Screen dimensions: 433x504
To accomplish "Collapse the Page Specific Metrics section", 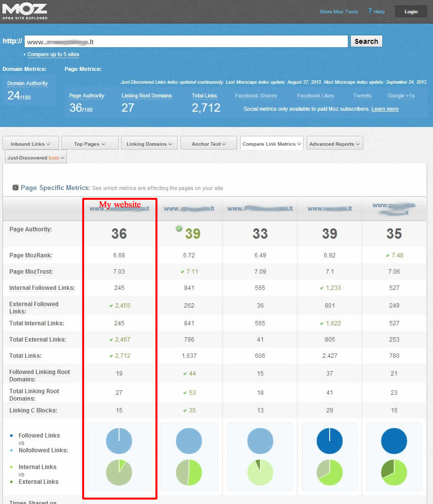I will (16, 188).
